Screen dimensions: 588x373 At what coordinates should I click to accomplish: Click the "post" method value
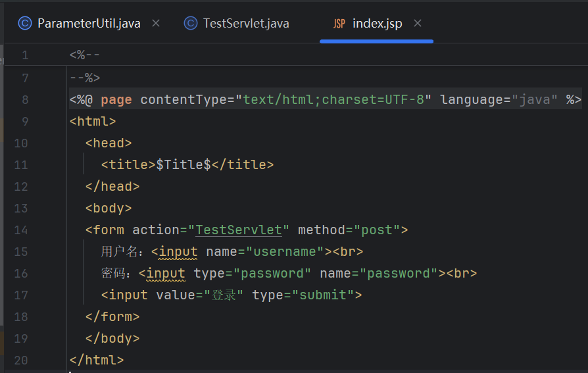coord(376,230)
